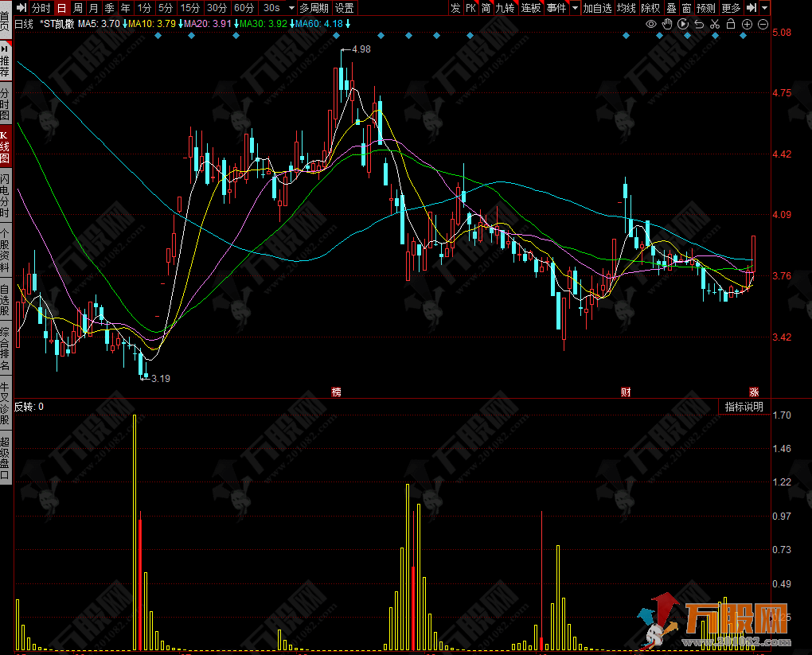Screen dimensions: 812x655
Task: Click the 叠 overlay button
Action: pyautogui.click(x=671, y=8)
